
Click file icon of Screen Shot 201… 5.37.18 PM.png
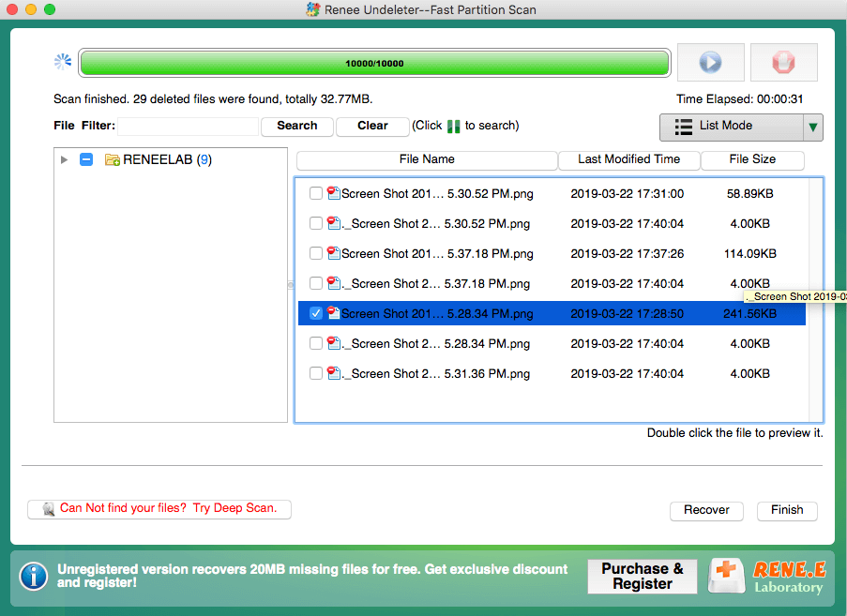[333, 253]
